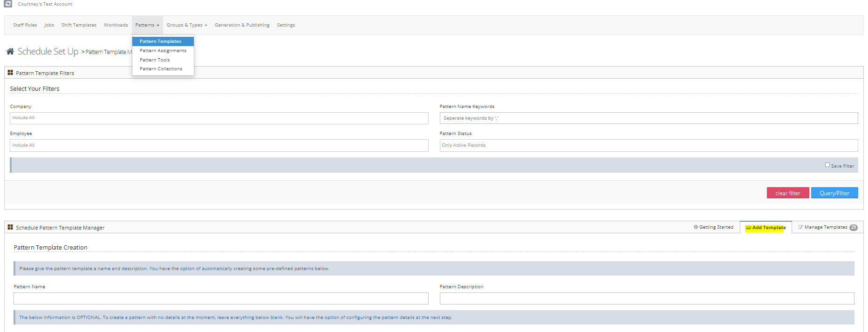Click the icon on the Add Template tab
The width and height of the screenshot is (868, 332).
point(748,228)
